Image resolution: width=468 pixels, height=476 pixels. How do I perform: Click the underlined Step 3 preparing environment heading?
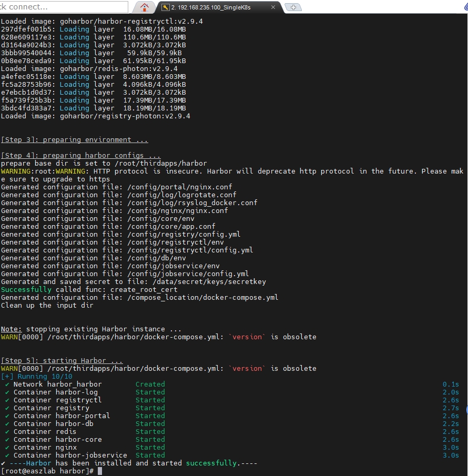[x=74, y=140]
